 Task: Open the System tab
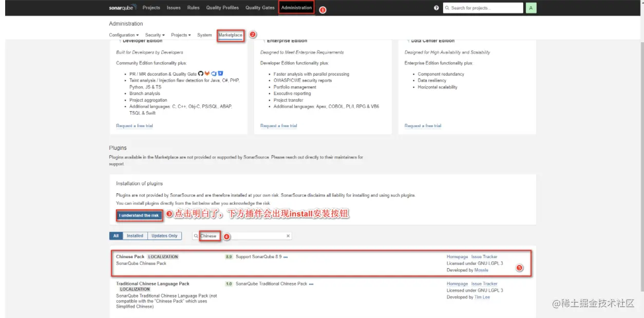[204, 35]
